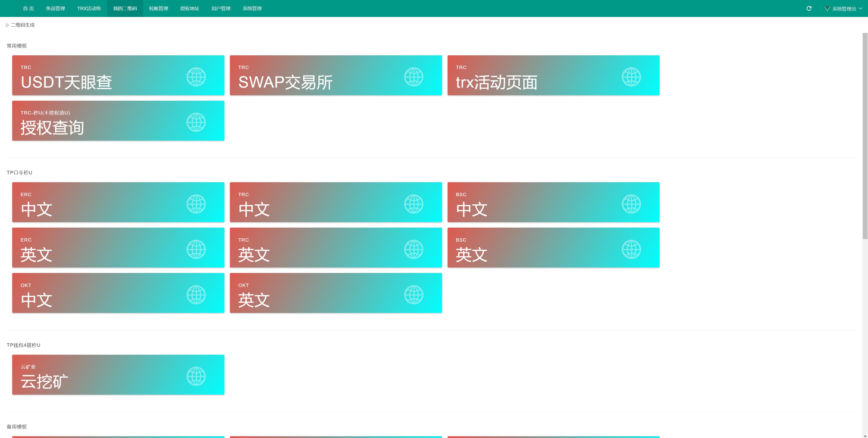Viewport: 868px width, 438px height.
Task: Open the 转账管理 navigation item
Action: pyautogui.click(x=158, y=8)
